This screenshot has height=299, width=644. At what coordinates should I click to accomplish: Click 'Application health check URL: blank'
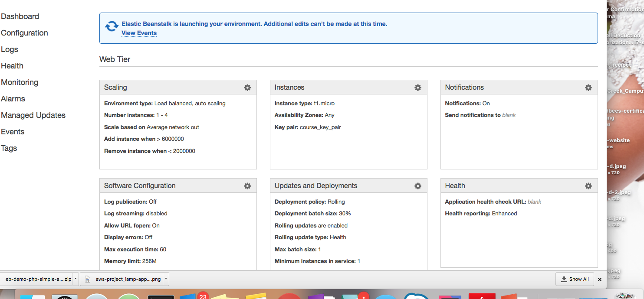493,202
